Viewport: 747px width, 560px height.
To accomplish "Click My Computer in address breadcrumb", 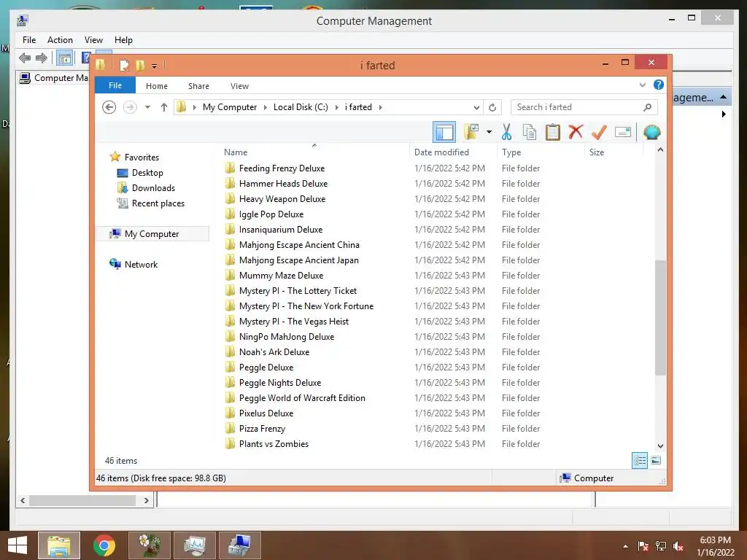I will (x=230, y=107).
